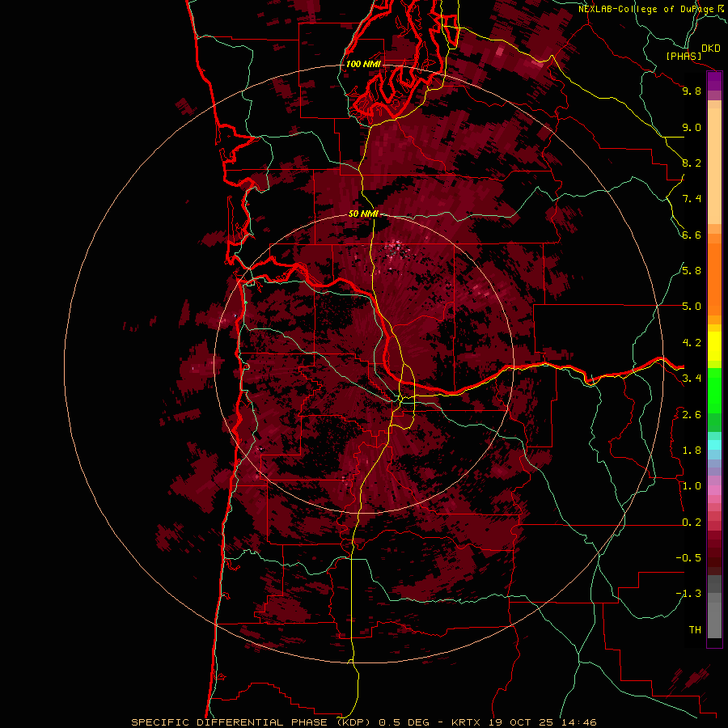Pick the bright green band of the color bar
Image resolution: width=728 pixels, height=728 pixels.
[x=714, y=390]
